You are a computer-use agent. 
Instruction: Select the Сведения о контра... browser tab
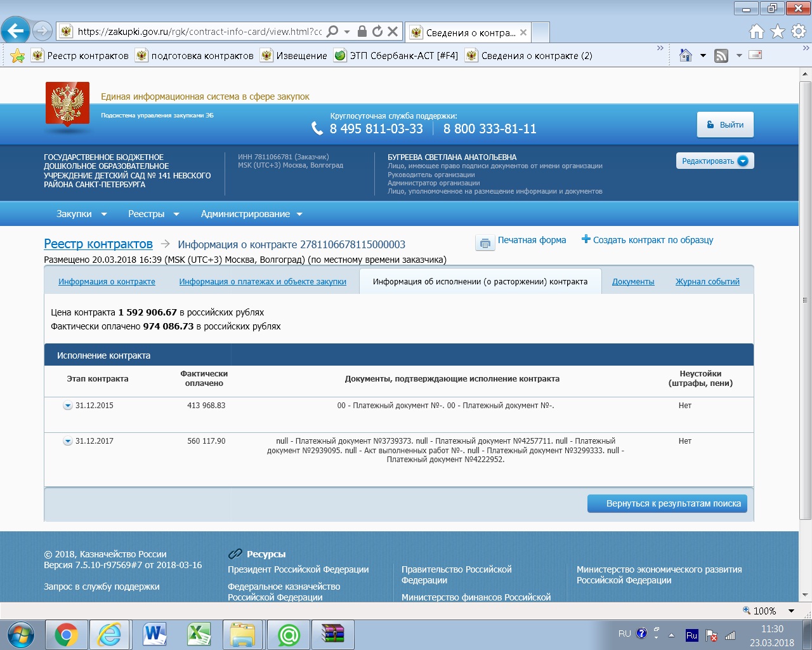(x=469, y=32)
